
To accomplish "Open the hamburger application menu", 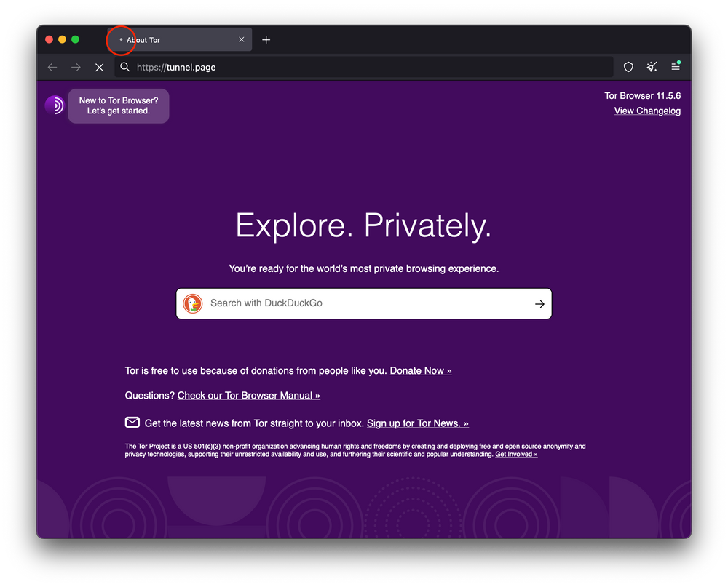I will coord(676,67).
